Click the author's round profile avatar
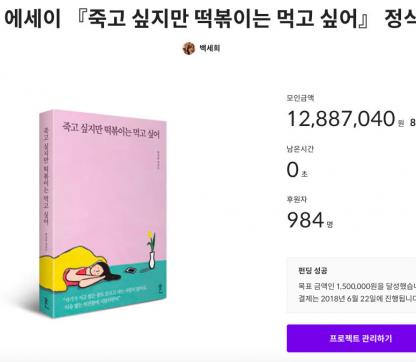This screenshot has width=416, height=362. (x=189, y=48)
